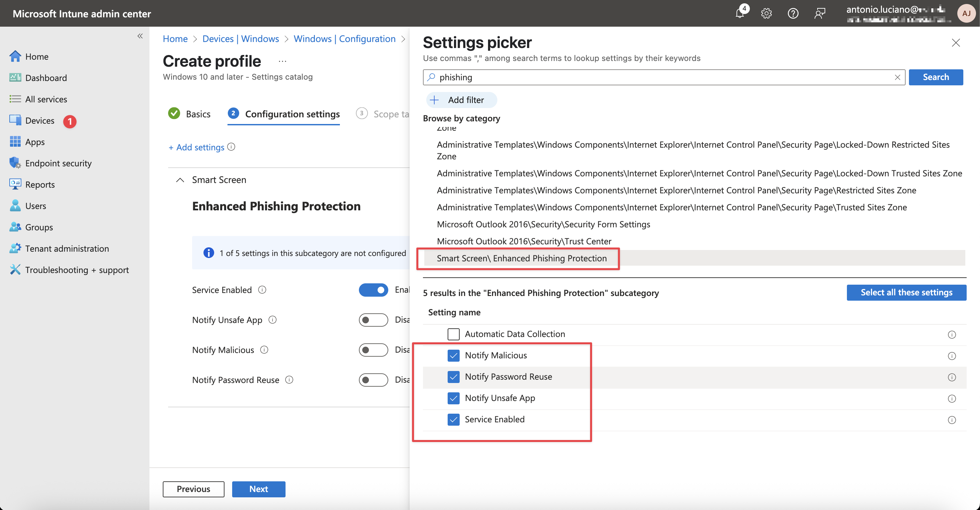The image size is (980, 510).
Task: Open Tenant administration in sidebar
Action: click(59, 248)
